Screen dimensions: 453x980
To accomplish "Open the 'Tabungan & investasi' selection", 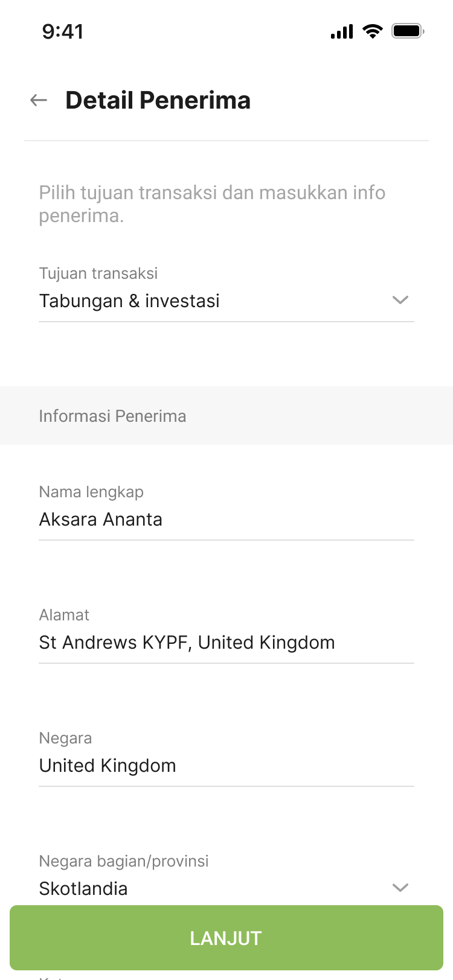I will tap(129, 301).
